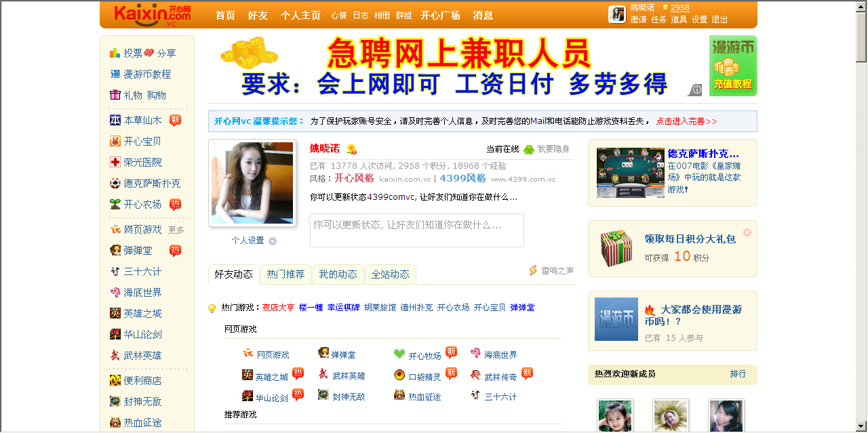Click the 三十六计 icon in the sidebar

(x=115, y=272)
